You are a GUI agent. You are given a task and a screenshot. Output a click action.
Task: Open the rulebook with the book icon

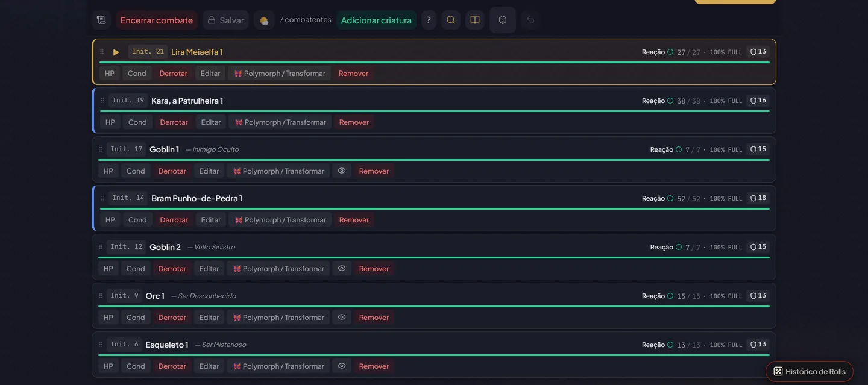pos(475,20)
